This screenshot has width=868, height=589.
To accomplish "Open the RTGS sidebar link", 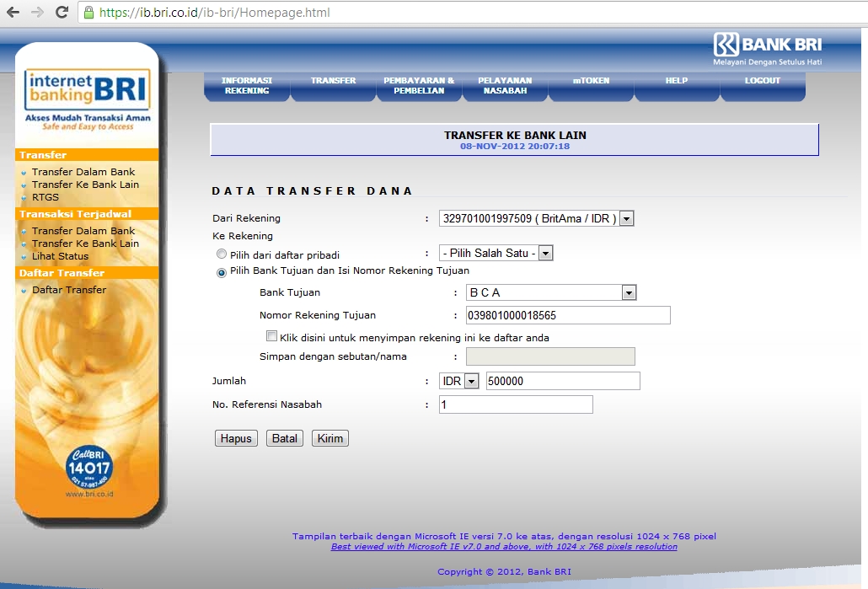I will click(46, 197).
